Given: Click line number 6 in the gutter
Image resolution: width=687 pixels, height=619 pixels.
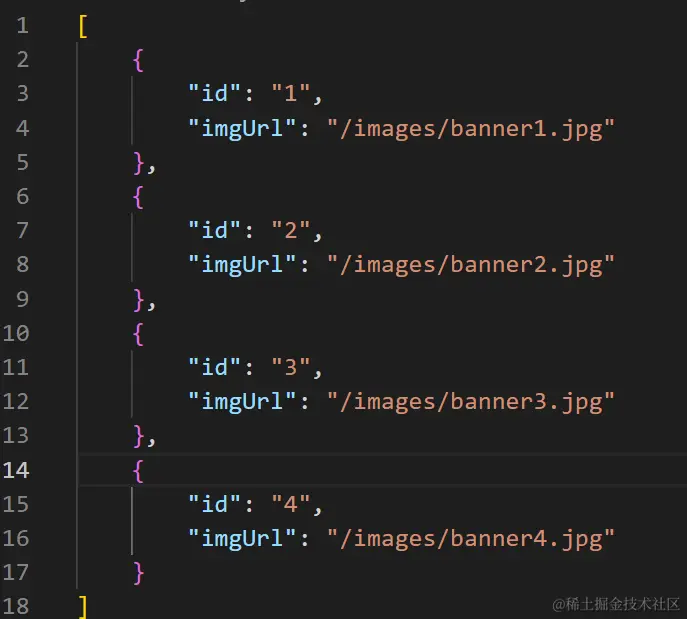Looking at the screenshot, I should point(23,197).
